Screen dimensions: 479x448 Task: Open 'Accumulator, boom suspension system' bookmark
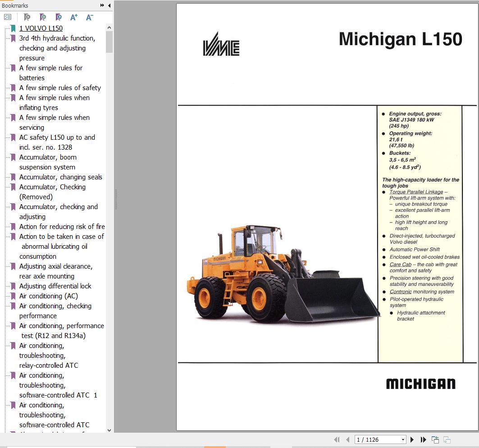click(48, 162)
